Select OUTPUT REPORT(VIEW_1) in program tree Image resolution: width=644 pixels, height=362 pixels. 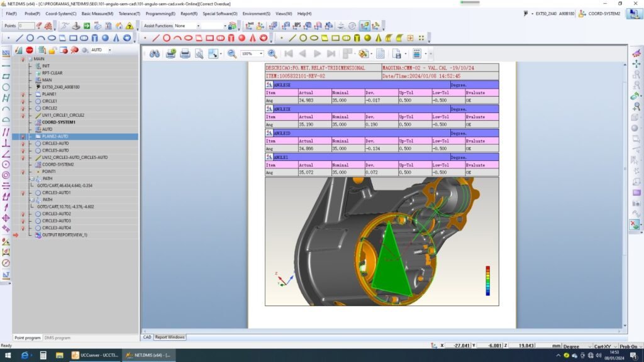pos(64,235)
